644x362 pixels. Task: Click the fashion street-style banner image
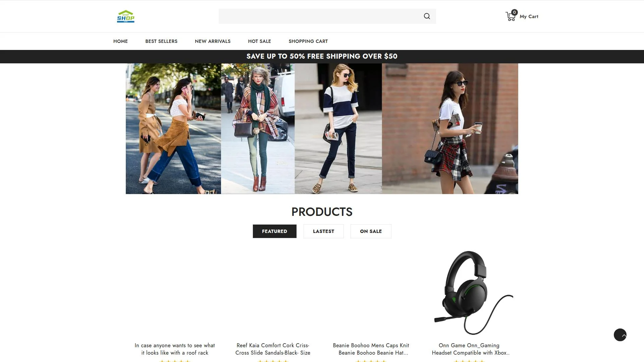tap(322, 129)
